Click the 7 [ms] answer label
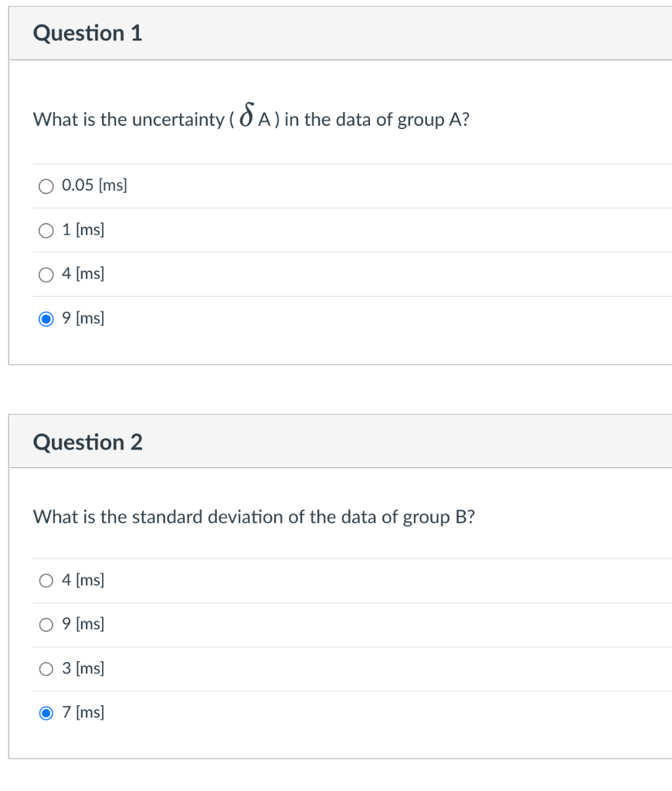Image resolution: width=672 pixels, height=791 pixels. [x=83, y=712]
